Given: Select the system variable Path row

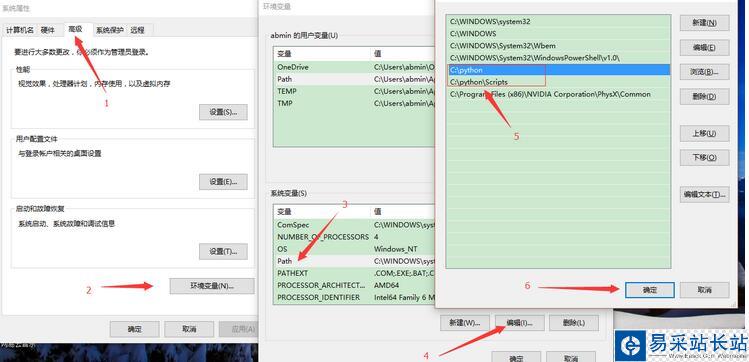Looking at the screenshot, I should pyautogui.click(x=354, y=261).
